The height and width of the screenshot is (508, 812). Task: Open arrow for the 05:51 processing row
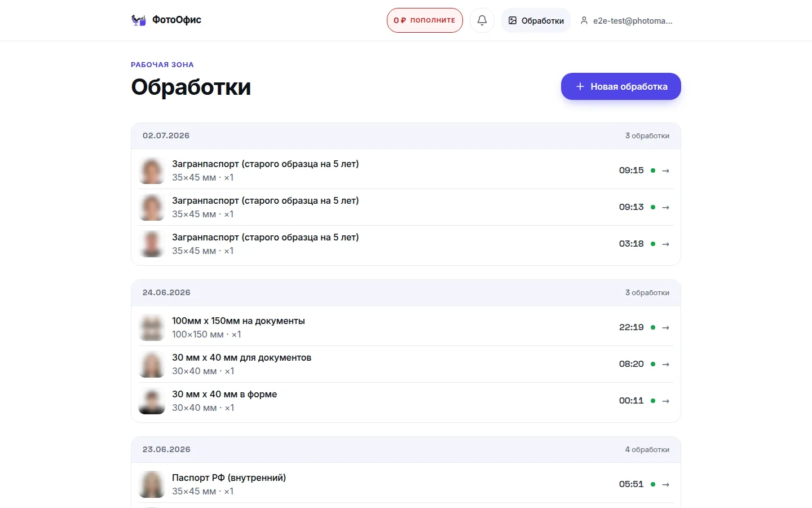tap(665, 484)
